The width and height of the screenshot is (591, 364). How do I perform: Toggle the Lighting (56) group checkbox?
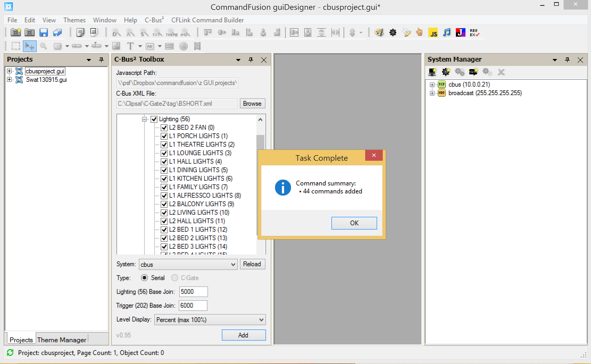click(154, 119)
